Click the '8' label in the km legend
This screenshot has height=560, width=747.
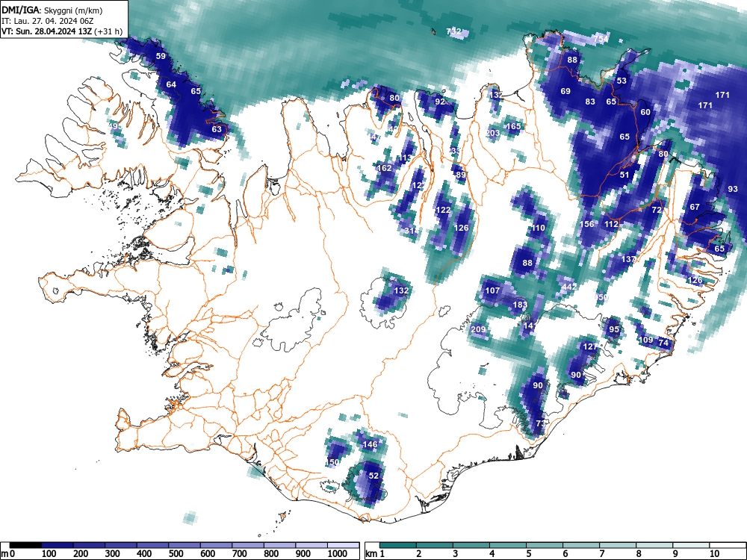(x=639, y=554)
